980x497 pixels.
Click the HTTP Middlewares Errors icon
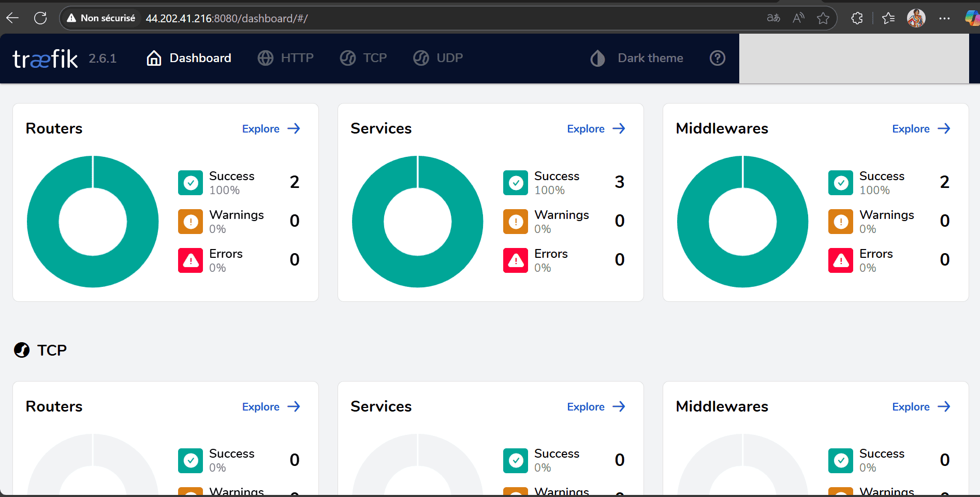coord(841,260)
